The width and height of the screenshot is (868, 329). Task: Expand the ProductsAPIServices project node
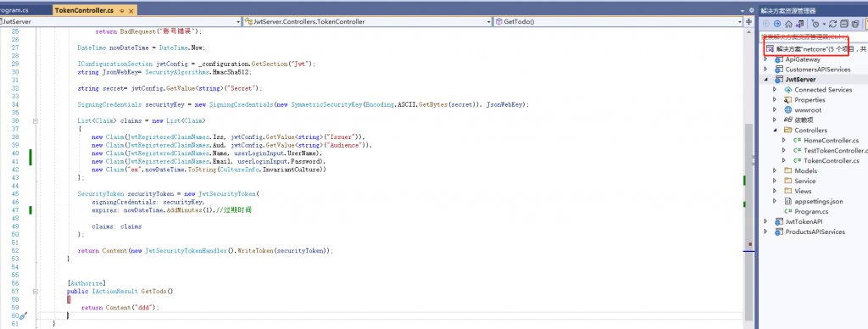765,231
